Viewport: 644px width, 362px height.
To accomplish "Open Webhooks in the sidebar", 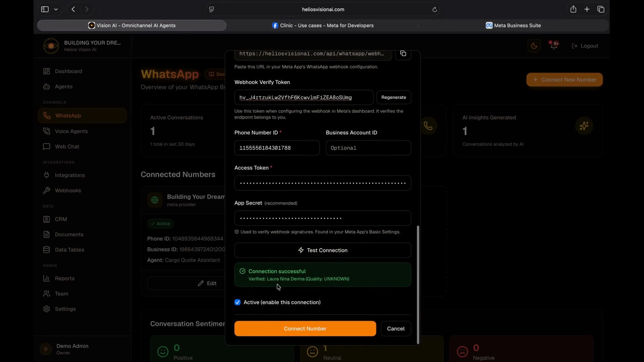I will tap(82, 190).
